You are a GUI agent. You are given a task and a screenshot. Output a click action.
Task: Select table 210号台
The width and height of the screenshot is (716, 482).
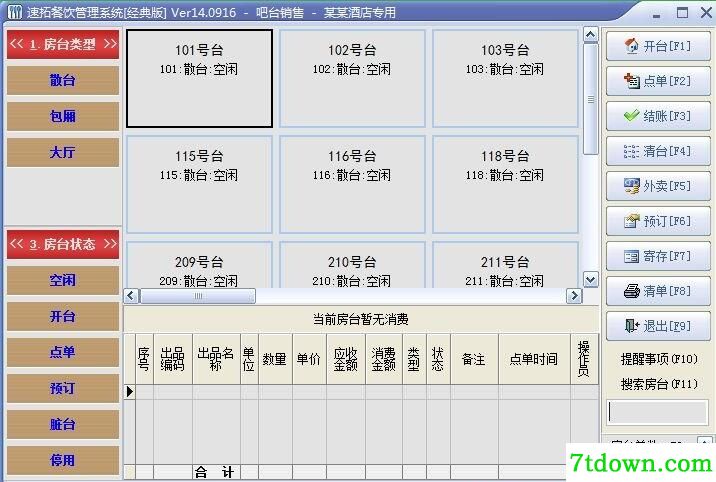point(352,265)
